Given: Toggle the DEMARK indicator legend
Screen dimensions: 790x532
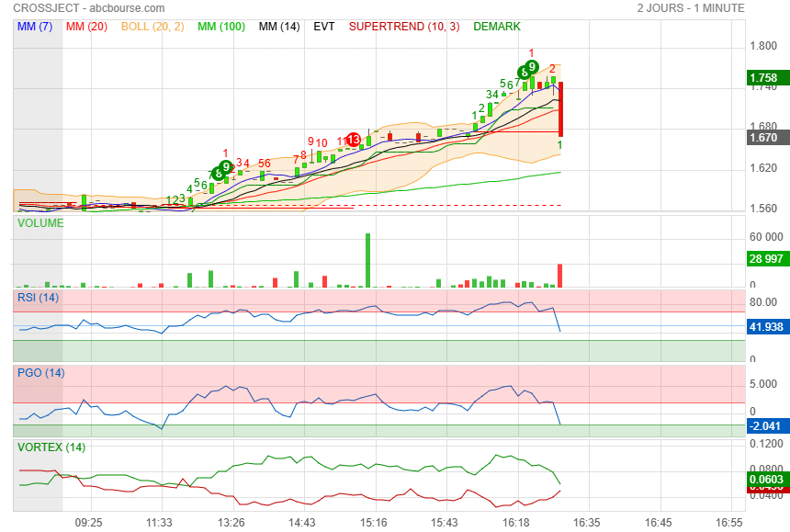Looking at the screenshot, I should tap(497, 27).
